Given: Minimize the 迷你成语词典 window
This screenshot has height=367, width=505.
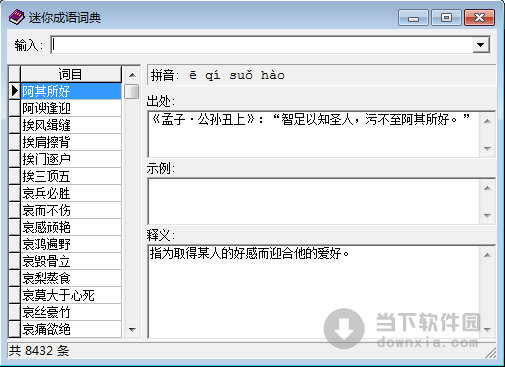Looking at the screenshot, I should [413, 17].
